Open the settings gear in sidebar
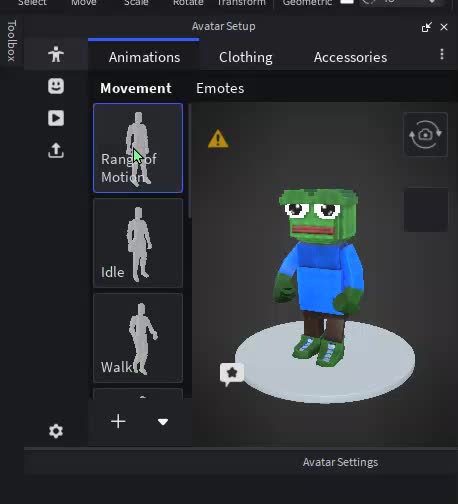The image size is (458, 504). point(56,431)
